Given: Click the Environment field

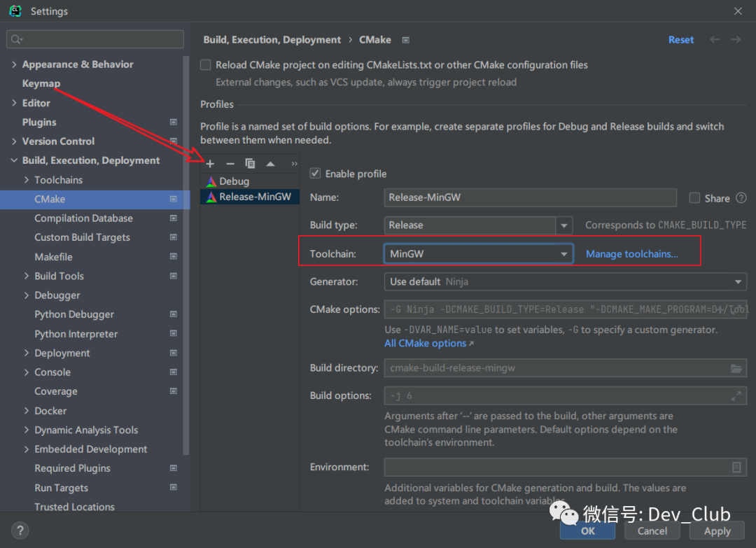Looking at the screenshot, I should point(565,467).
